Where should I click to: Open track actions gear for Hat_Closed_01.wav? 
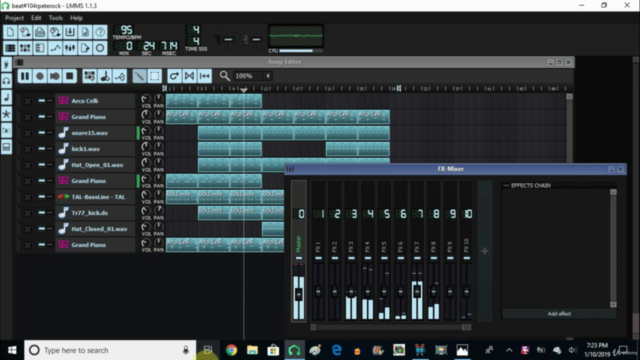coord(27,229)
